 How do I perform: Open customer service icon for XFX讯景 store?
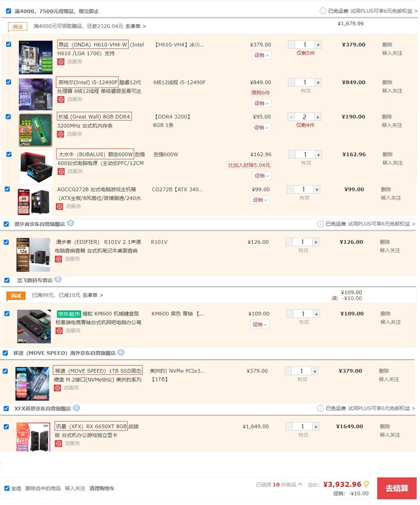pyautogui.click(x=76, y=408)
